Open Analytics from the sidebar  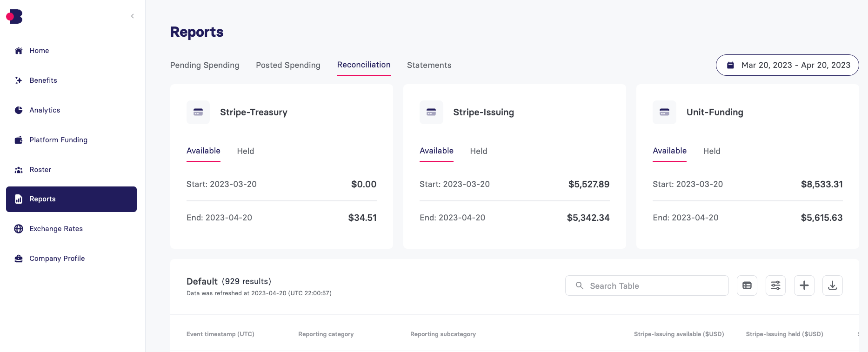[x=45, y=110]
